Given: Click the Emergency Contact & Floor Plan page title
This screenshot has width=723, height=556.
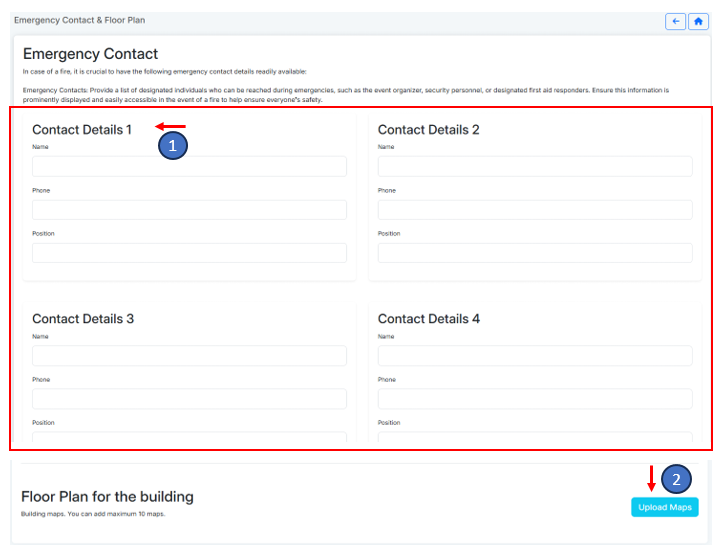Looking at the screenshot, I should (x=79, y=20).
